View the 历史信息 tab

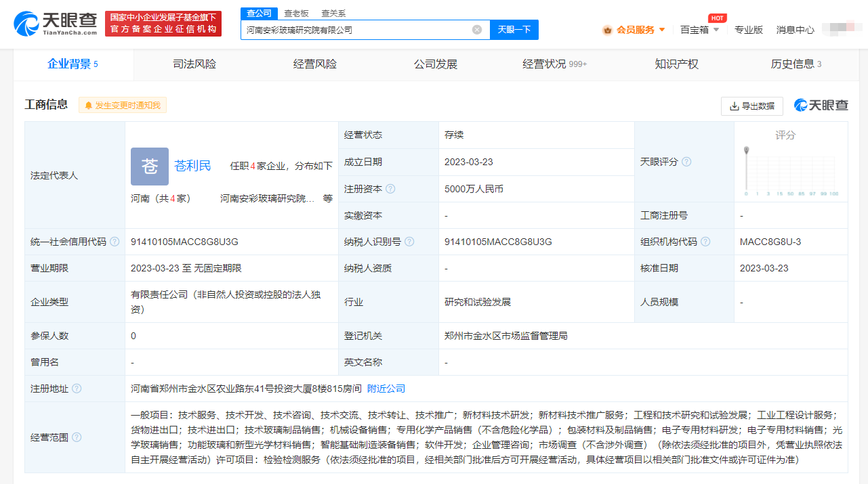(x=796, y=64)
